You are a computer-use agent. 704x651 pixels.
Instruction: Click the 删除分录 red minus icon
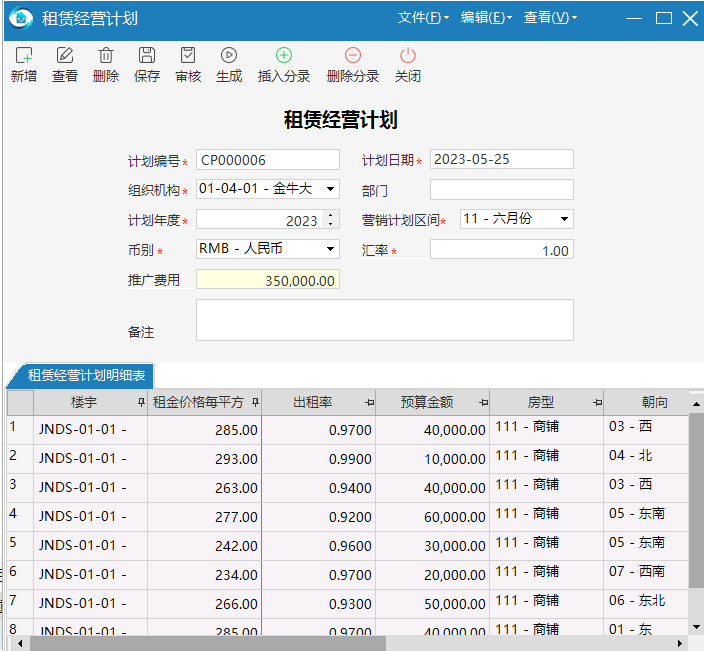(x=353, y=56)
